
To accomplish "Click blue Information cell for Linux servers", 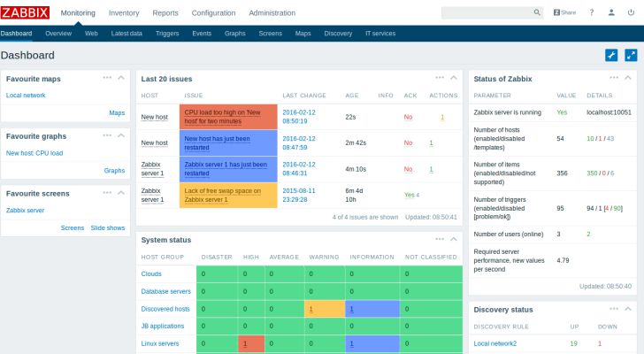I will 372,343.
